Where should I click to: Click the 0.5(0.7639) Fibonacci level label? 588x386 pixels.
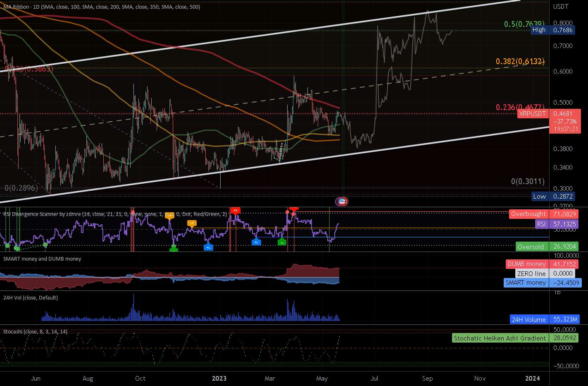click(x=524, y=24)
